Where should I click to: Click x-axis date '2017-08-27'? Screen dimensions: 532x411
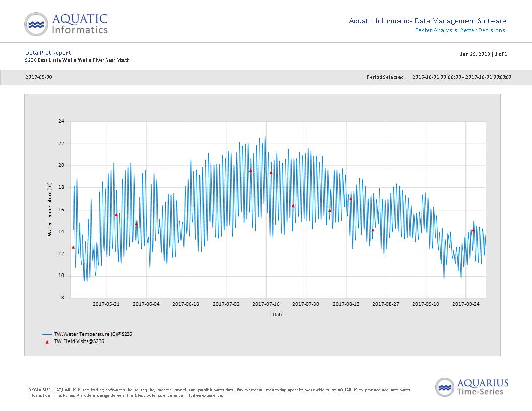[386, 304]
